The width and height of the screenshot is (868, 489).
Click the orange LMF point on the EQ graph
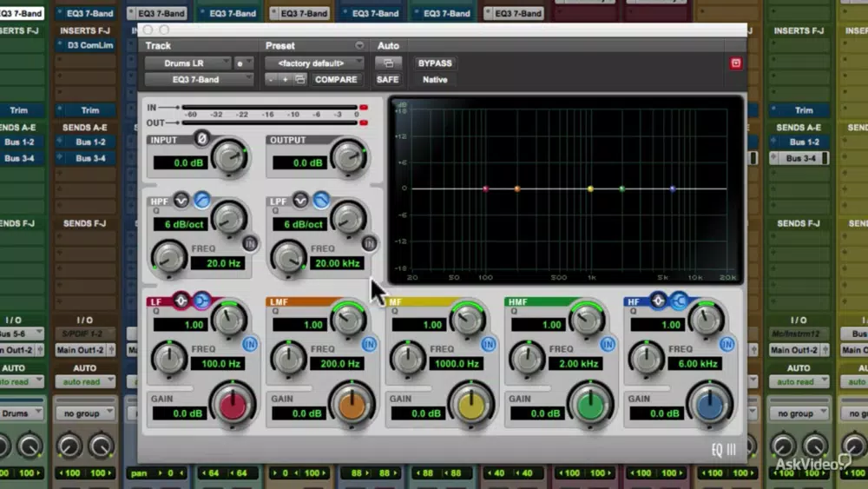click(x=517, y=188)
